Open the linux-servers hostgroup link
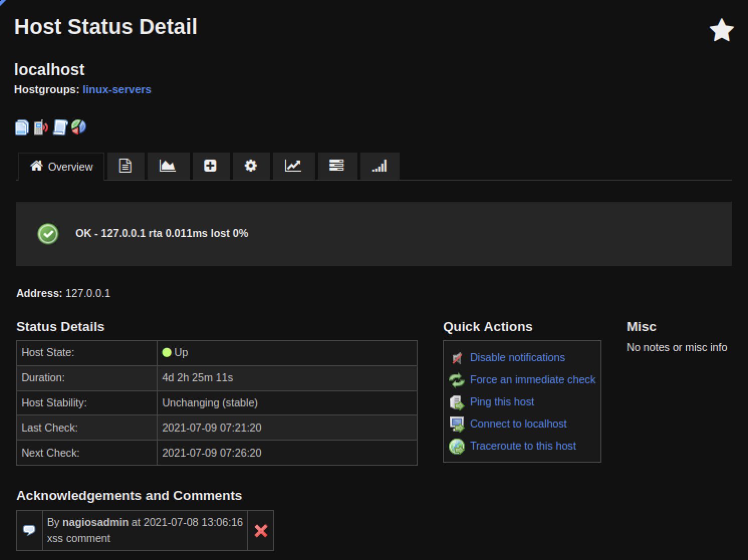Image resolution: width=748 pixels, height=560 pixels. [x=117, y=89]
